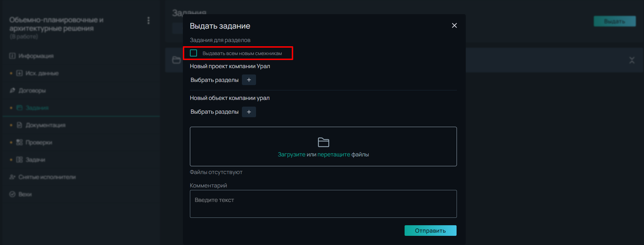Select the Проверки sidebar icon
Viewport: 644px width, 245px height.
click(x=19, y=142)
